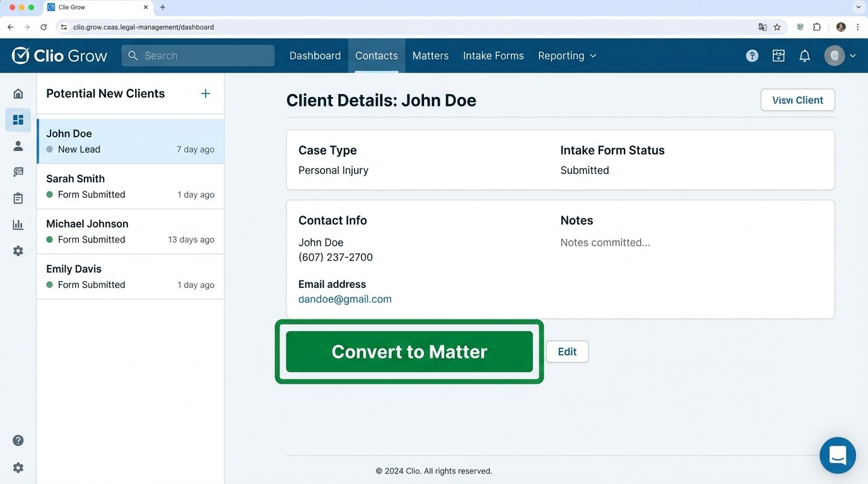The width and height of the screenshot is (868, 484).
Task: Open the account avatar dropdown chevron
Action: [x=853, y=55]
